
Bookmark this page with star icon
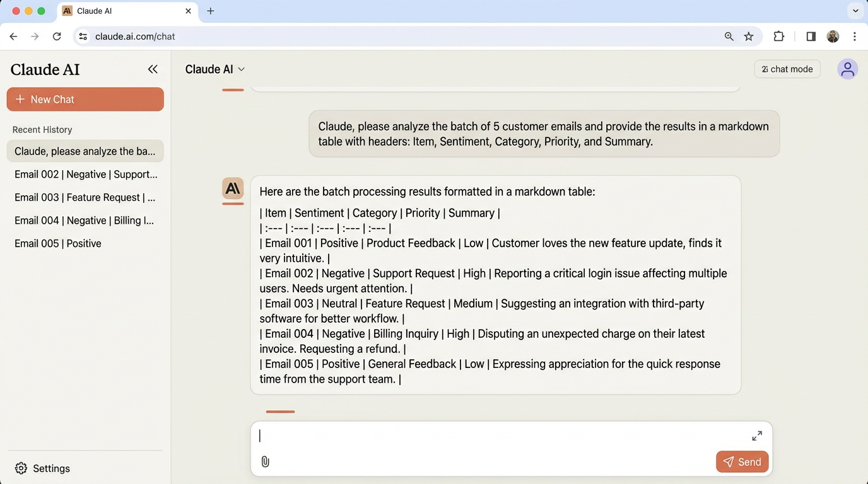coord(749,37)
